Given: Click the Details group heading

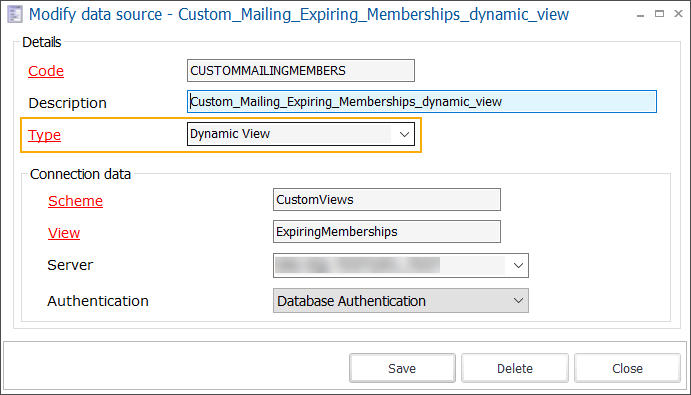Looking at the screenshot, I should (x=41, y=42).
